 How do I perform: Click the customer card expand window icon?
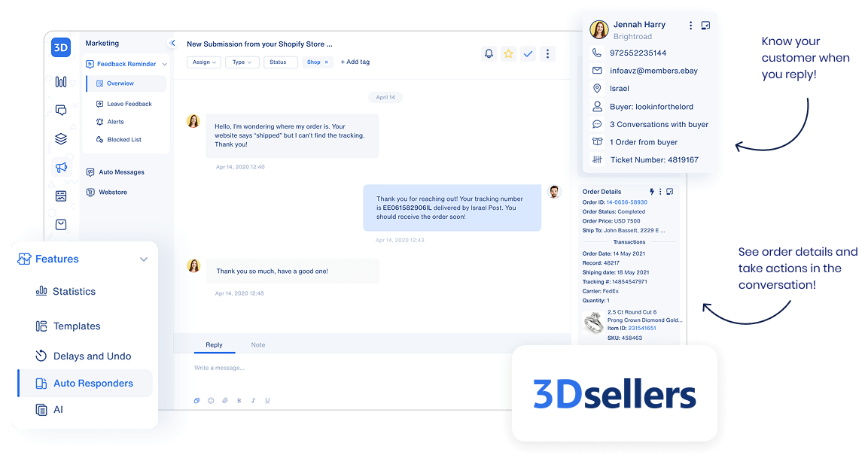(705, 26)
